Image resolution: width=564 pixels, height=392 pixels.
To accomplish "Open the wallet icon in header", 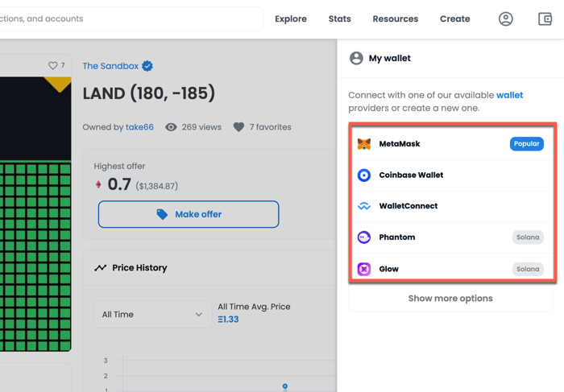I will click(x=545, y=19).
